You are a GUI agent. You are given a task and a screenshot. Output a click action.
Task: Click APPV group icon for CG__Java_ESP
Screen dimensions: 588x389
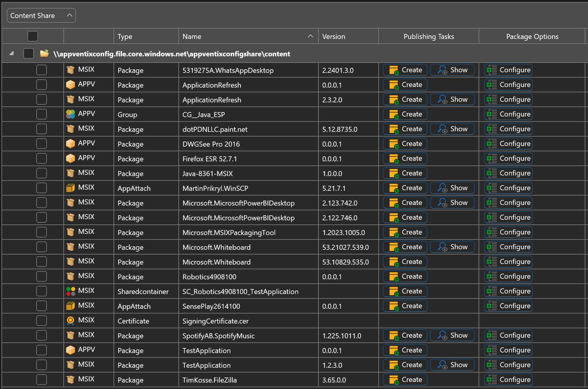[x=70, y=114]
